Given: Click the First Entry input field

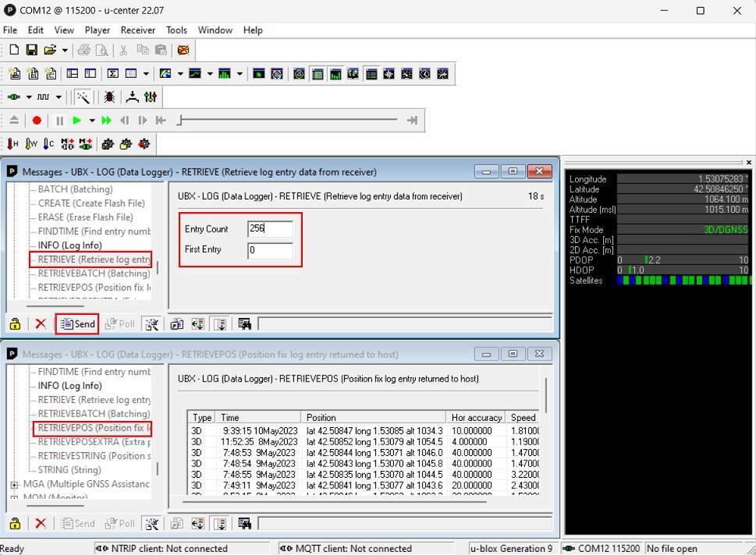Looking at the screenshot, I should coord(269,250).
